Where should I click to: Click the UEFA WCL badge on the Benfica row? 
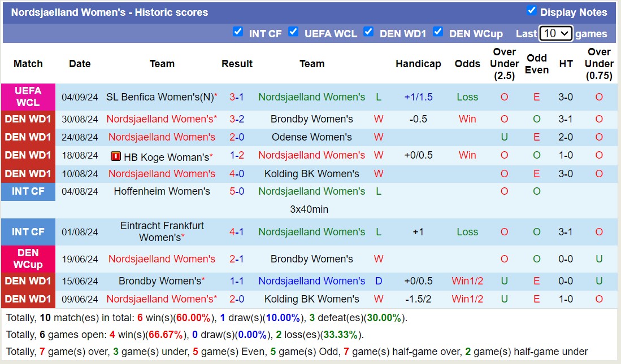[x=28, y=97]
